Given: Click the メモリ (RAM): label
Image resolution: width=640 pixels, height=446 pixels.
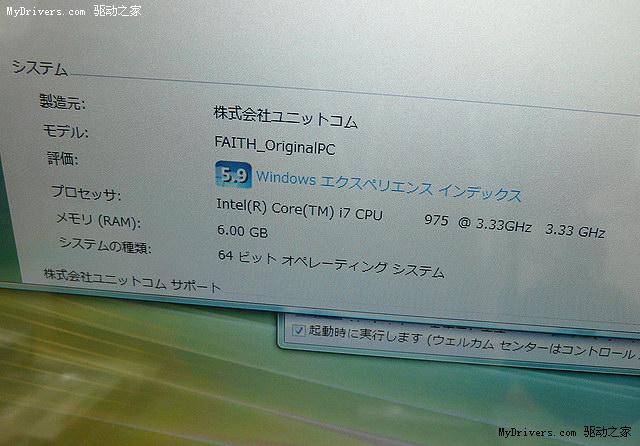Looking at the screenshot, I should tap(98, 220).
